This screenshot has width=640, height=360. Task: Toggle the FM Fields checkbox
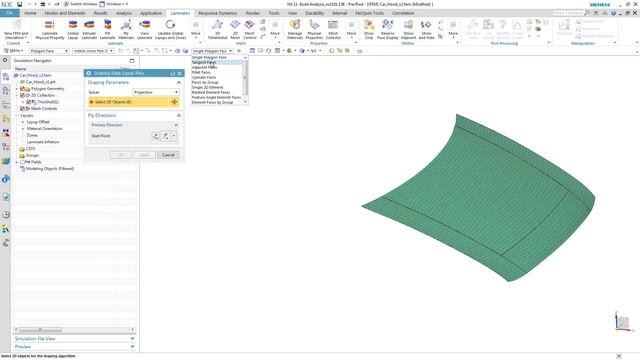pos(22,162)
